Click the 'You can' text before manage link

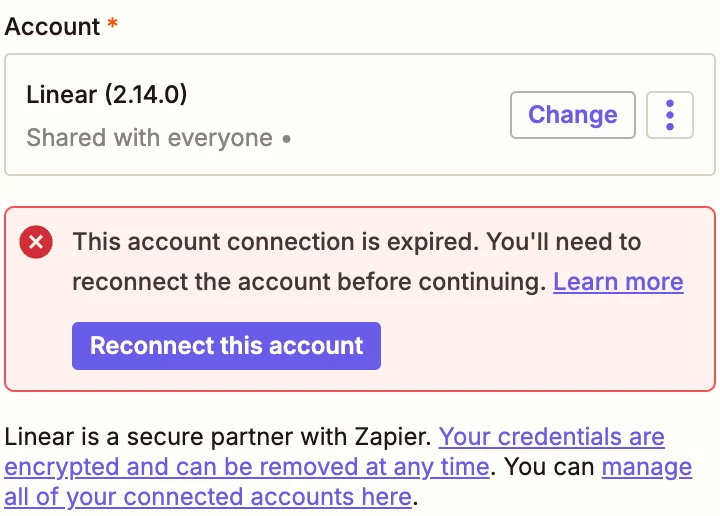(x=549, y=467)
